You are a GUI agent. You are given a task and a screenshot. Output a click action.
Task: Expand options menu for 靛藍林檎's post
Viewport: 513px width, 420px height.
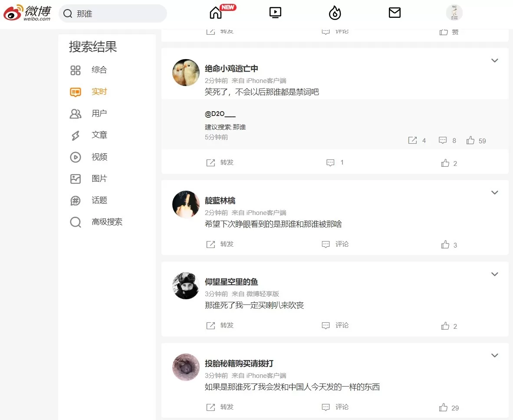tap(495, 192)
